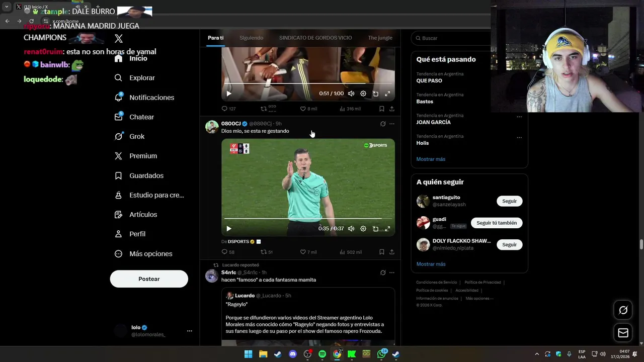Screen dimensions: 644x362
Task: View stats of 0800CJ post 502 mil
Action: (351, 252)
